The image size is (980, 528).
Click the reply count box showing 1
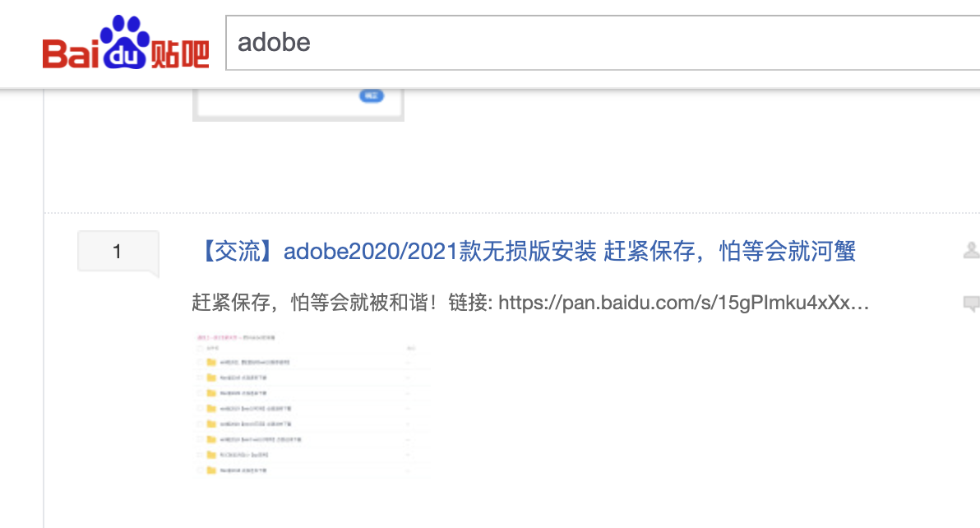(x=118, y=251)
